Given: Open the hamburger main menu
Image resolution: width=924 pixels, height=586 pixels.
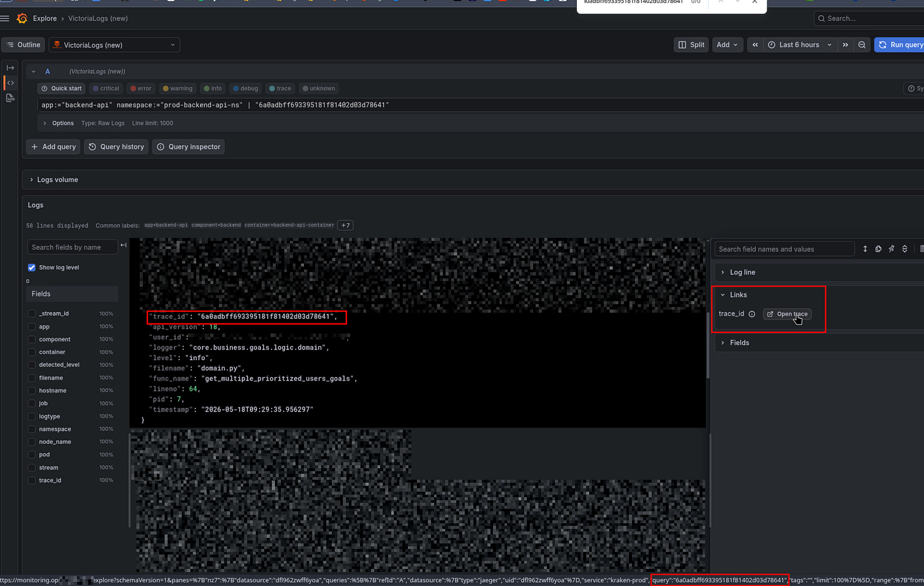Looking at the screenshot, I should [5, 18].
